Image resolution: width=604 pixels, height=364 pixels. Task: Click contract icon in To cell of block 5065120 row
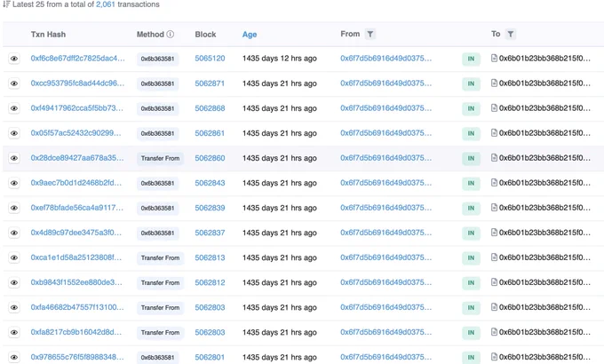pyautogui.click(x=494, y=59)
